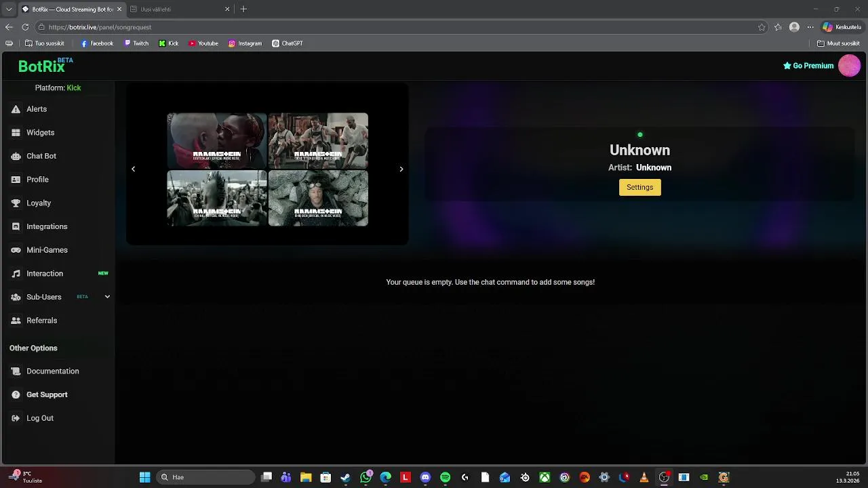
Task: Open the Instagram bookmark
Action: click(x=245, y=43)
